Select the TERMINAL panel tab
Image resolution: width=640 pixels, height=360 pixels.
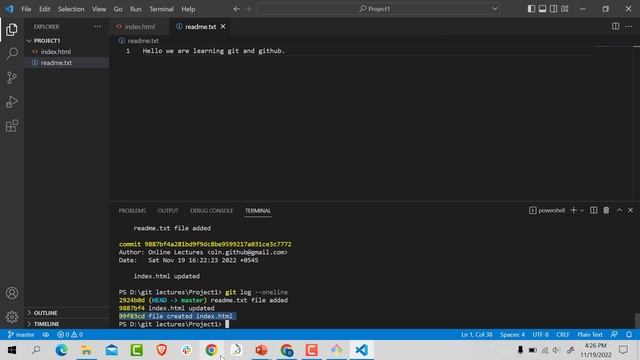[x=258, y=211]
